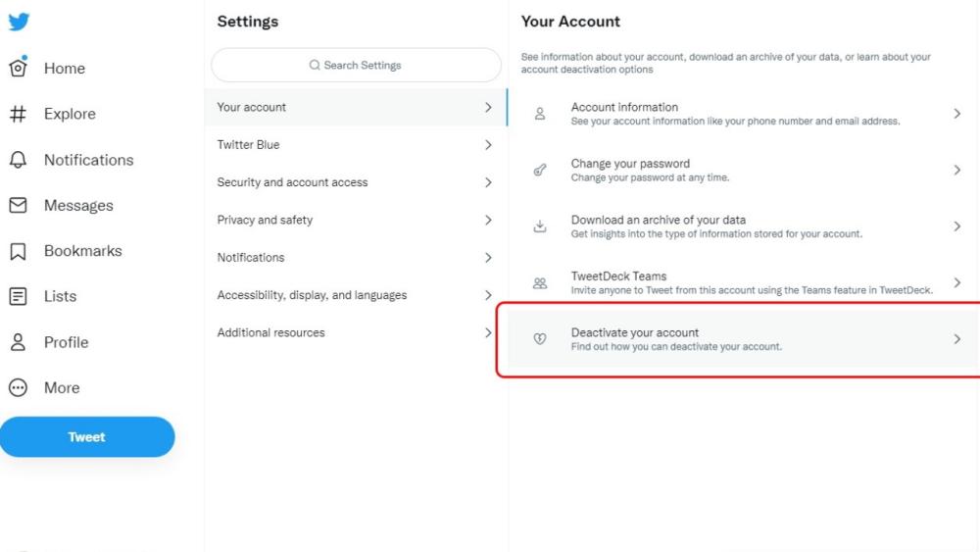Select Accessibility, display, and languages
The image size is (980, 552).
pos(312,295)
